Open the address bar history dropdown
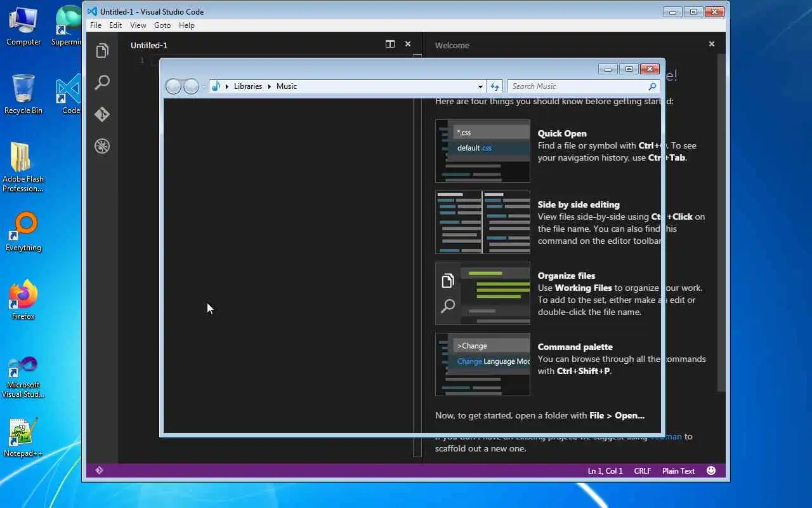This screenshot has width=812, height=508. (x=480, y=86)
